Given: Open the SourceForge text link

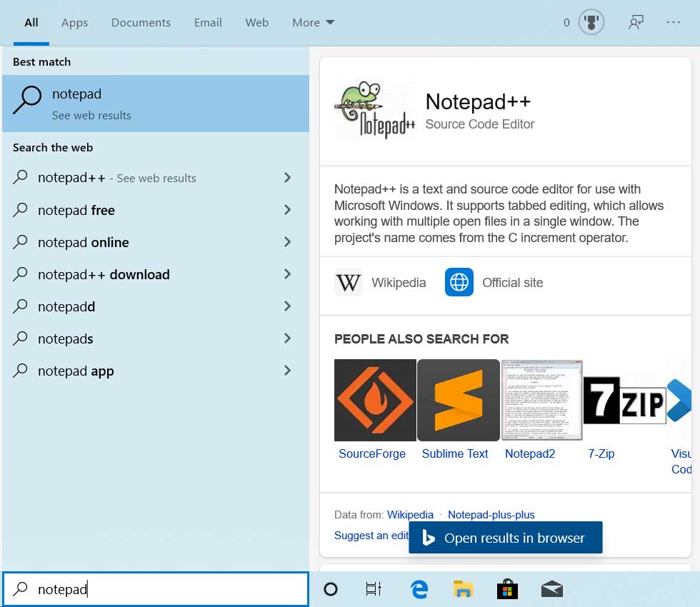Looking at the screenshot, I should coord(372,453).
